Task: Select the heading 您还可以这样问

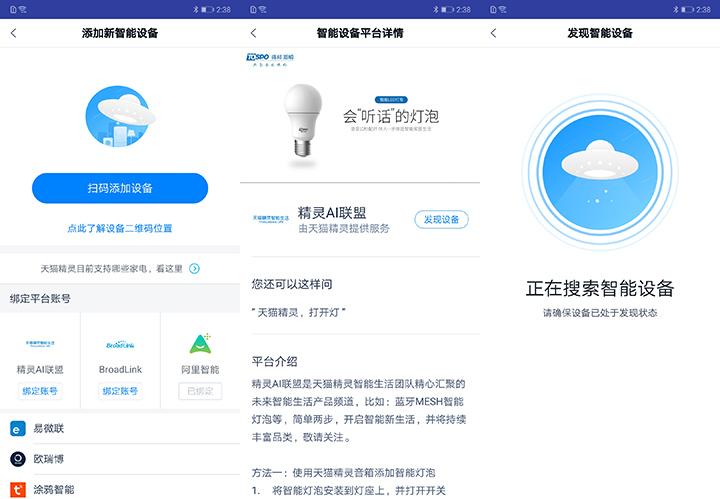Action: point(292,284)
